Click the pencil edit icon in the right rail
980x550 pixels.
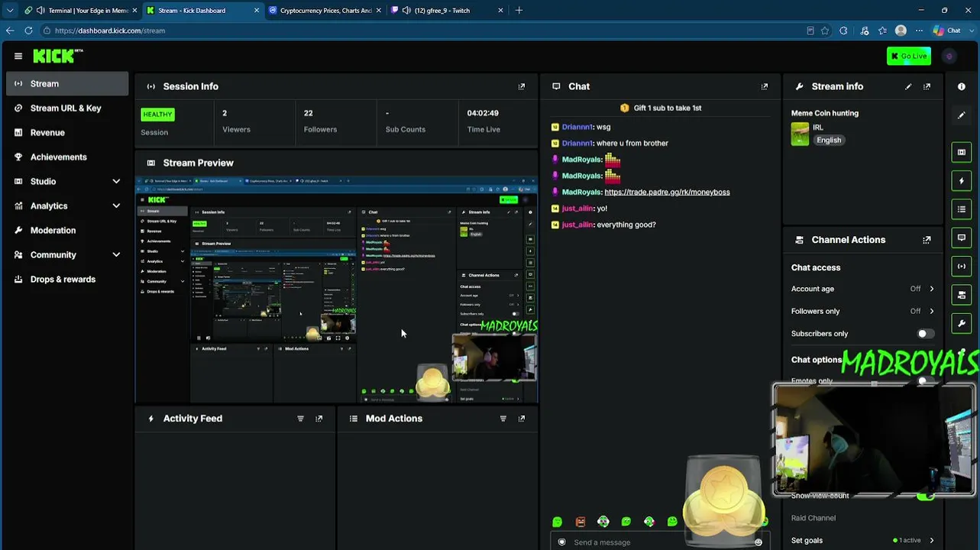coord(962,115)
